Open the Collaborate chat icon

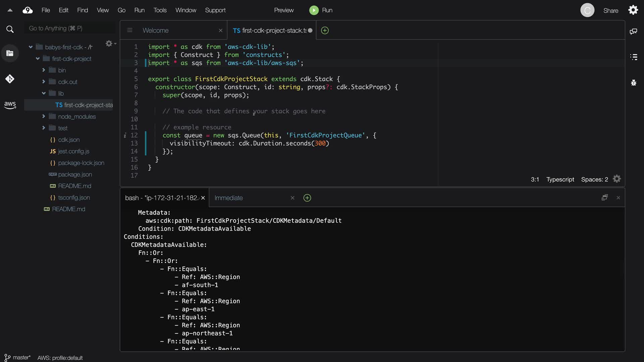634,32
